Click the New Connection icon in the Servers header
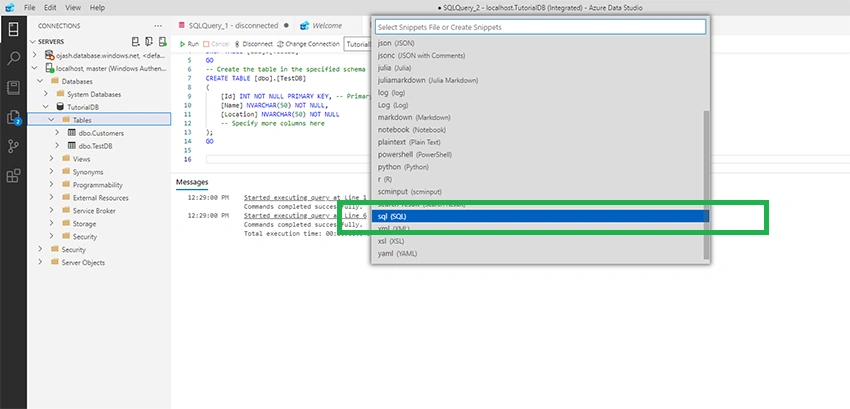The width and height of the screenshot is (850, 409). (136, 42)
